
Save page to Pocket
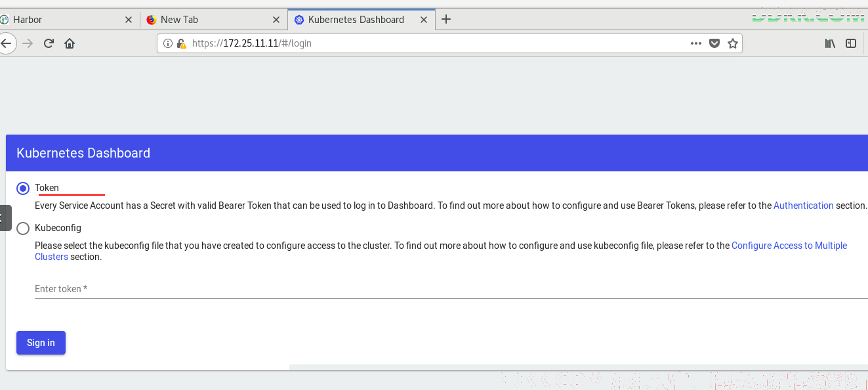(x=714, y=43)
